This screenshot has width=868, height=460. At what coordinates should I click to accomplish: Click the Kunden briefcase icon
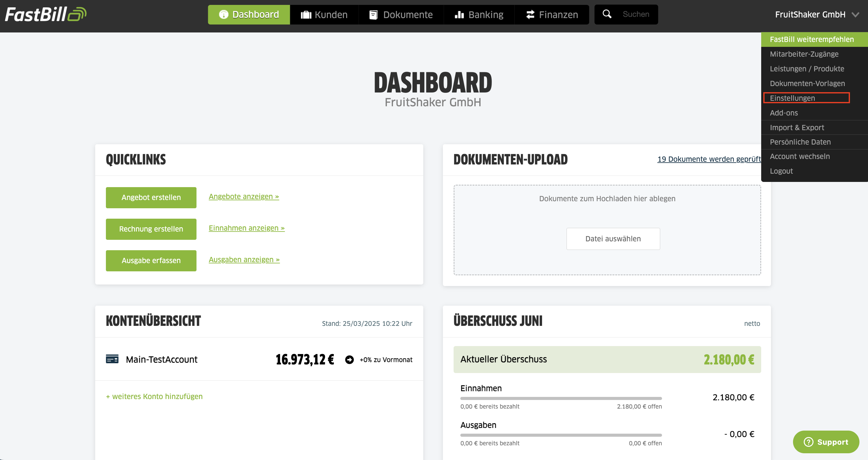point(306,14)
